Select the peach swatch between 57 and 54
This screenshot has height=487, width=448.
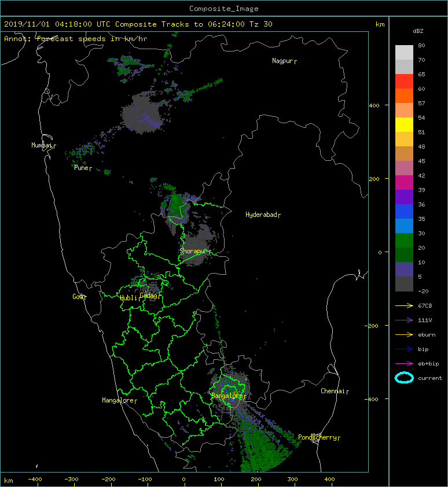pyautogui.click(x=404, y=110)
